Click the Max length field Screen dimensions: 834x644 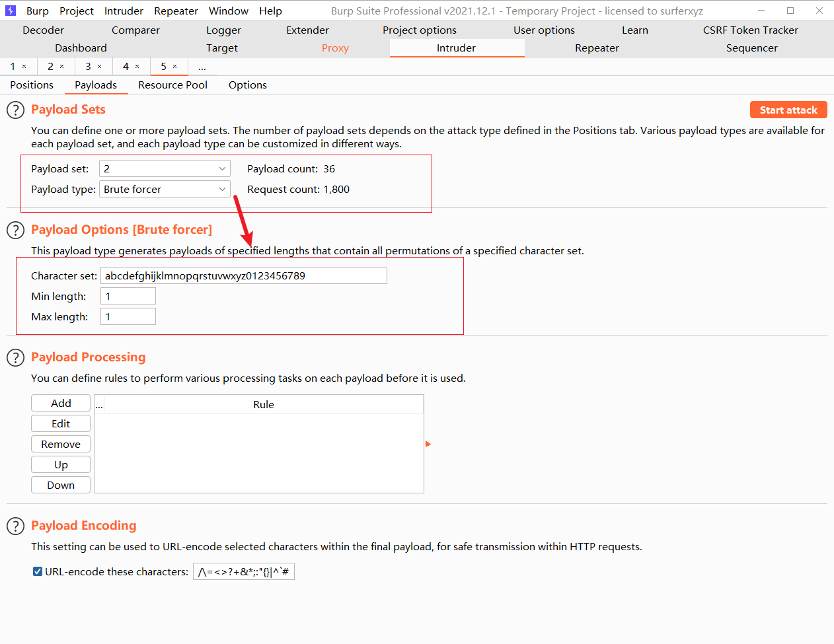[128, 317]
